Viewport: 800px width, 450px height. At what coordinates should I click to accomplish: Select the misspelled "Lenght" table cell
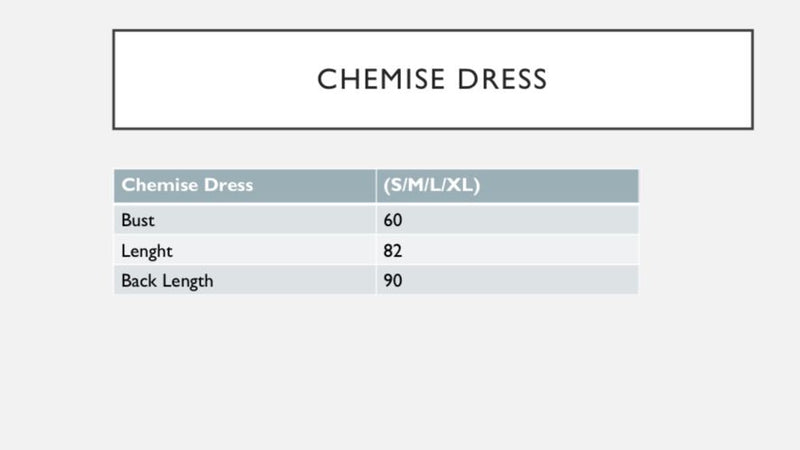(x=244, y=250)
